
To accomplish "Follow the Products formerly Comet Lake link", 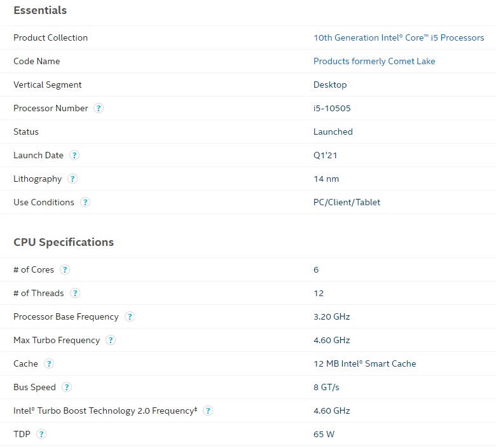I will [x=374, y=61].
